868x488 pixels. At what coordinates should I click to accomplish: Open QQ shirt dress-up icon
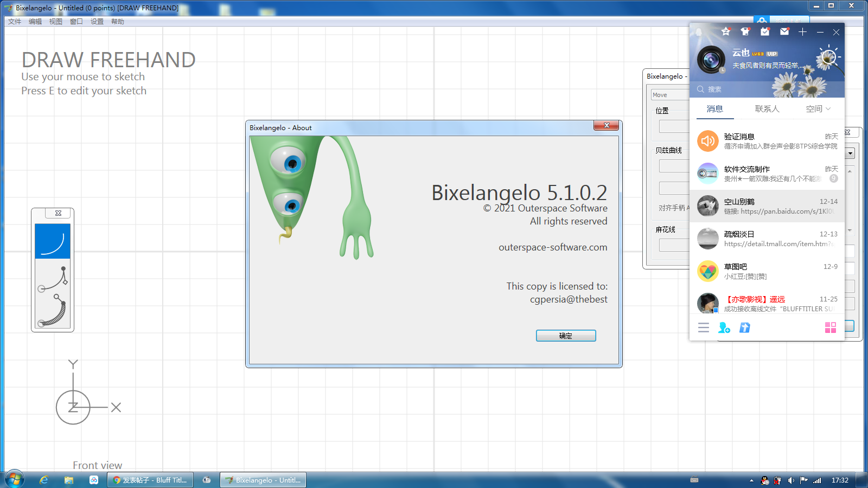click(745, 32)
